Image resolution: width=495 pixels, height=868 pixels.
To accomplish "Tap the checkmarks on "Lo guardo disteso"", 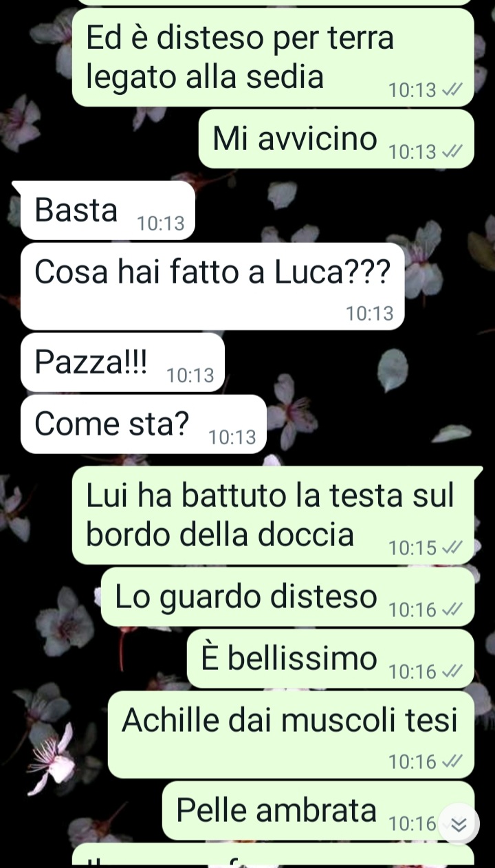I will [452, 609].
